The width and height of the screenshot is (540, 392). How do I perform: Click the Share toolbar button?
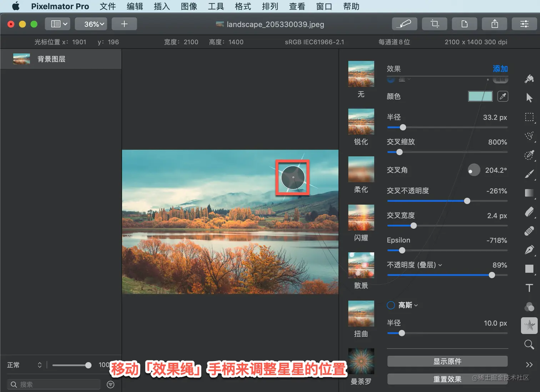coord(495,24)
